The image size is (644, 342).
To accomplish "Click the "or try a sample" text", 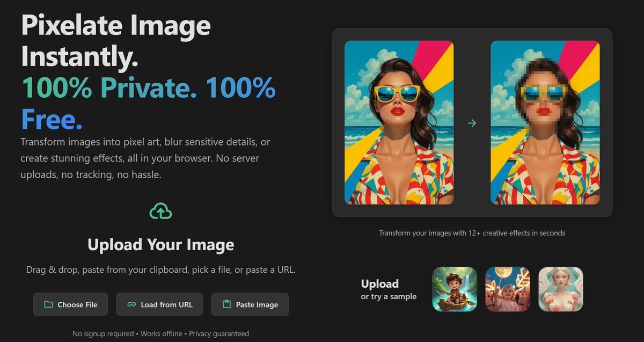I will pyautogui.click(x=389, y=296).
